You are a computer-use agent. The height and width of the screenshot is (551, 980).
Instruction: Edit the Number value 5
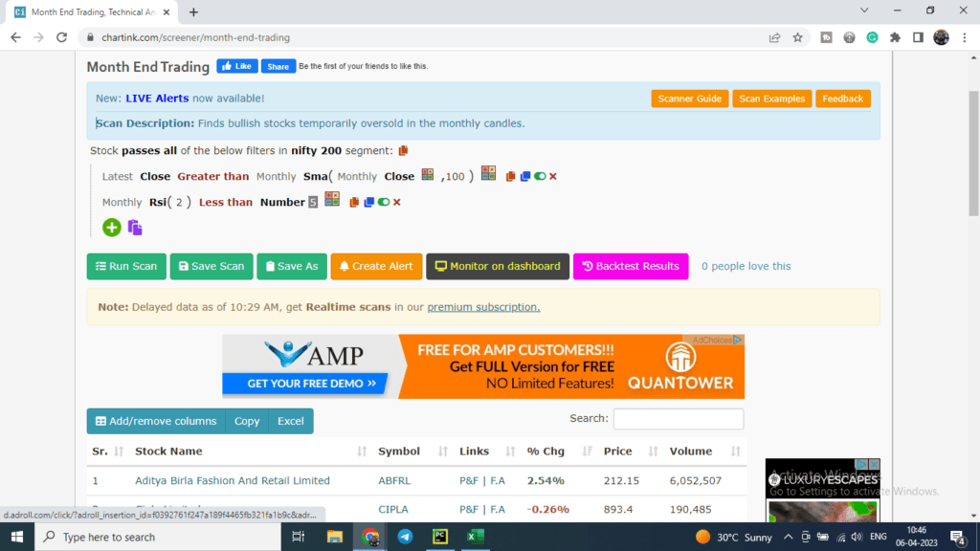coord(313,203)
